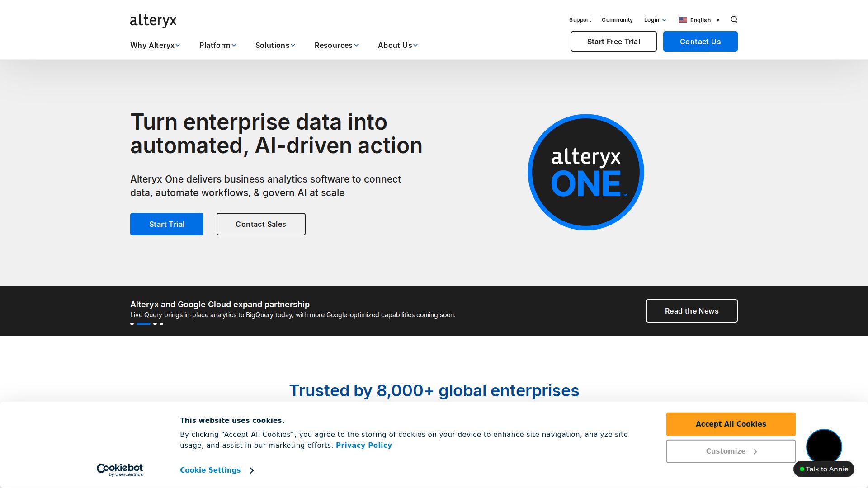Click the Alteryx ONE circular badge

[586, 172]
